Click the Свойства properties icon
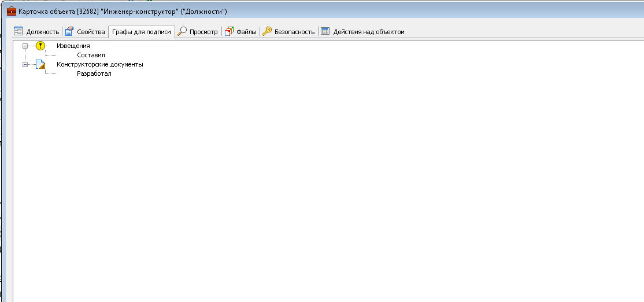644x302 pixels. tap(69, 31)
